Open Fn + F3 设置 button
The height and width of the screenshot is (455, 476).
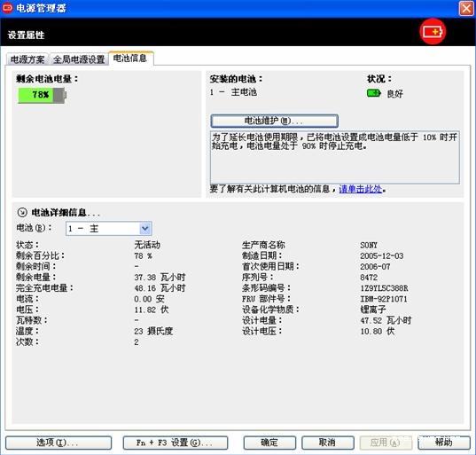coord(176,443)
